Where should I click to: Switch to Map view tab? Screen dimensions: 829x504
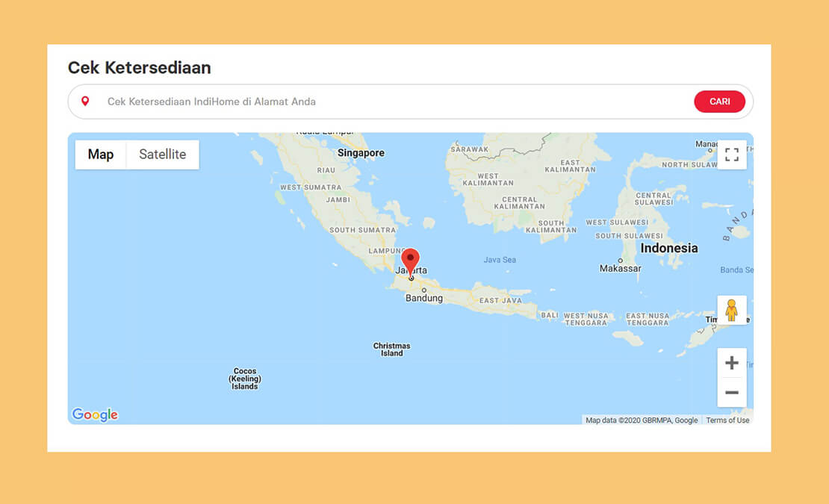click(101, 155)
